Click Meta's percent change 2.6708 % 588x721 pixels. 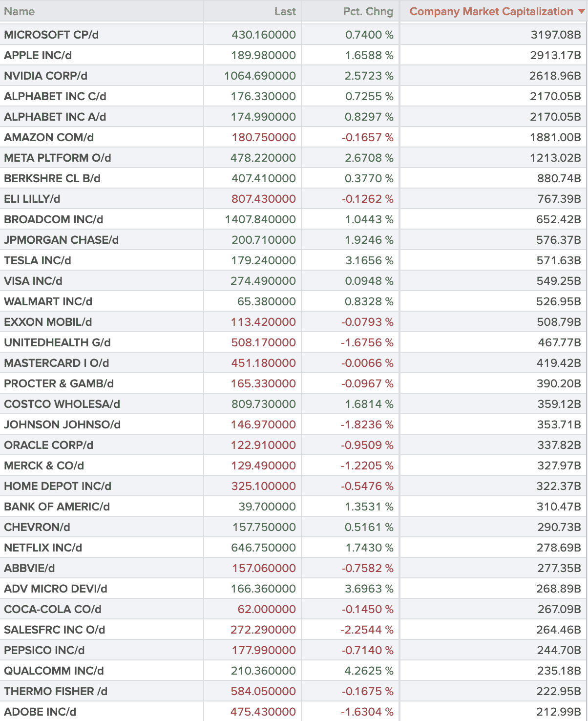(369, 158)
